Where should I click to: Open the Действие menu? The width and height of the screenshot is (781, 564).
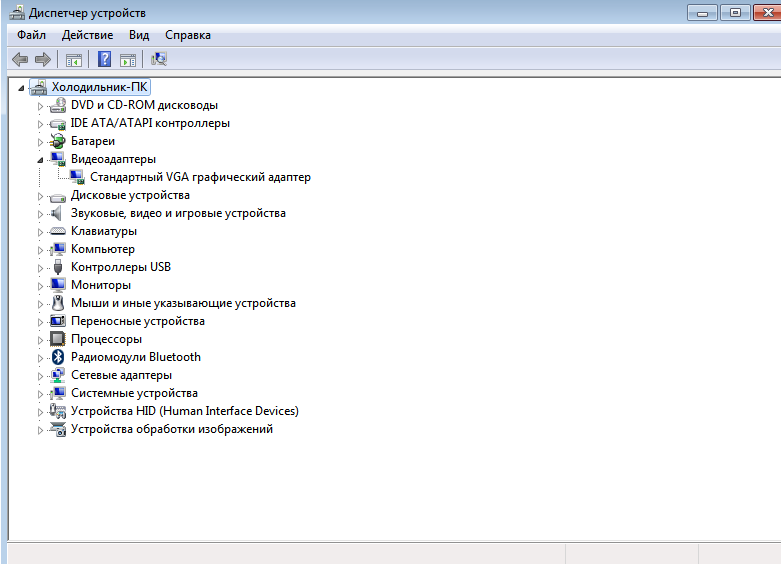[87, 35]
